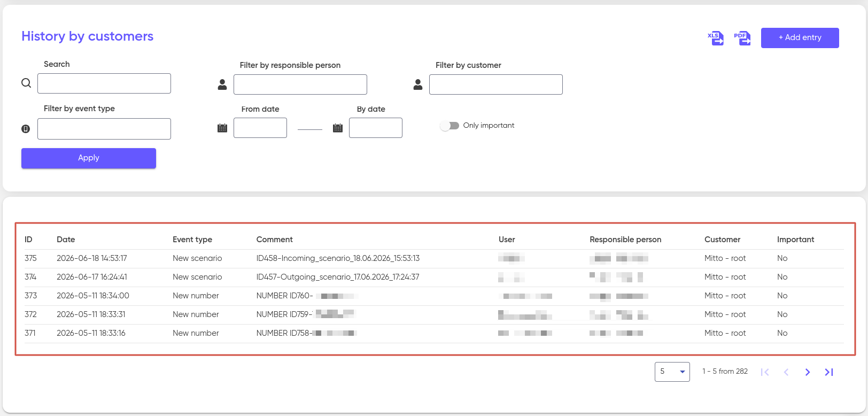868x416 pixels.
Task: Click New number in row 372
Action: (x=196, y=314)
